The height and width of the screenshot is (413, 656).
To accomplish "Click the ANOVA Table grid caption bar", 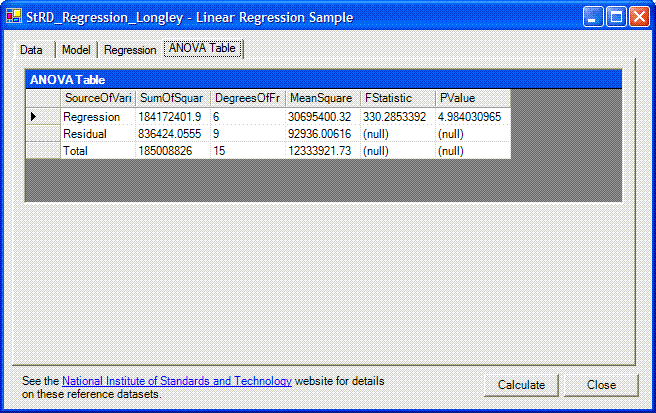I will coord(323,80).
